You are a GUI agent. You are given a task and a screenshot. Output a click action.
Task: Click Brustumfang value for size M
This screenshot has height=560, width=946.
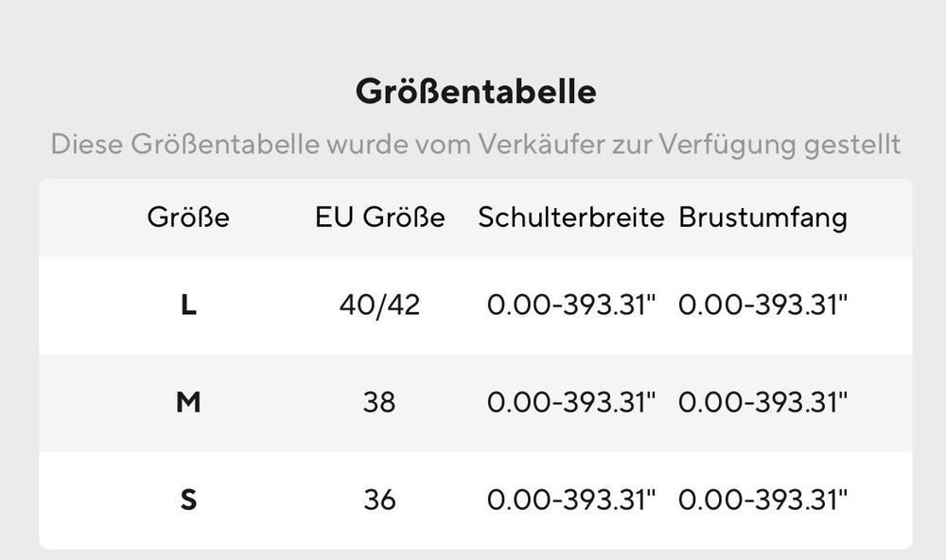tap(763, 403)
